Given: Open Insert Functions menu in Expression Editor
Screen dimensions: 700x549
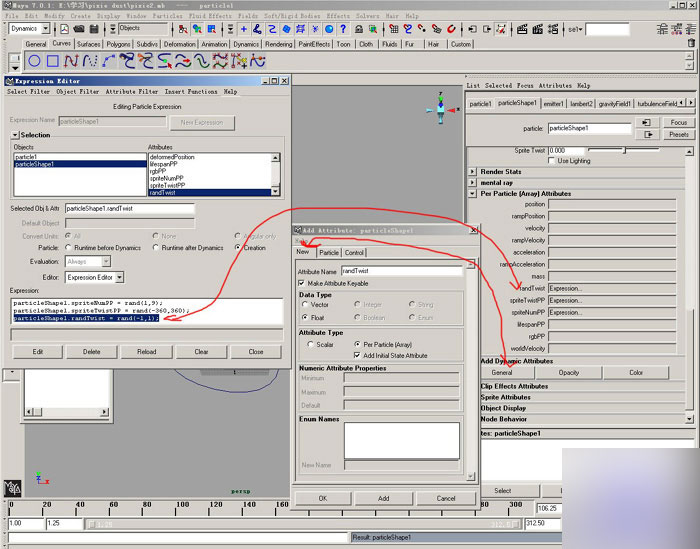Looking at the screenshot, I should tap(191, 92).
